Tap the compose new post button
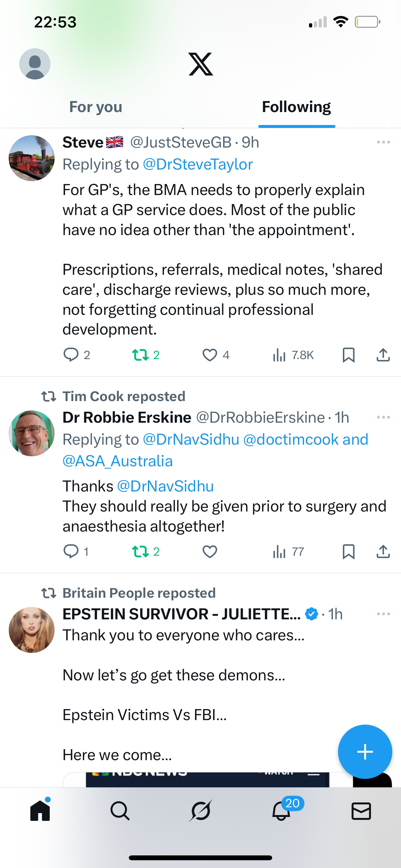This screenshot has width=401, height=868. [365, 752]
